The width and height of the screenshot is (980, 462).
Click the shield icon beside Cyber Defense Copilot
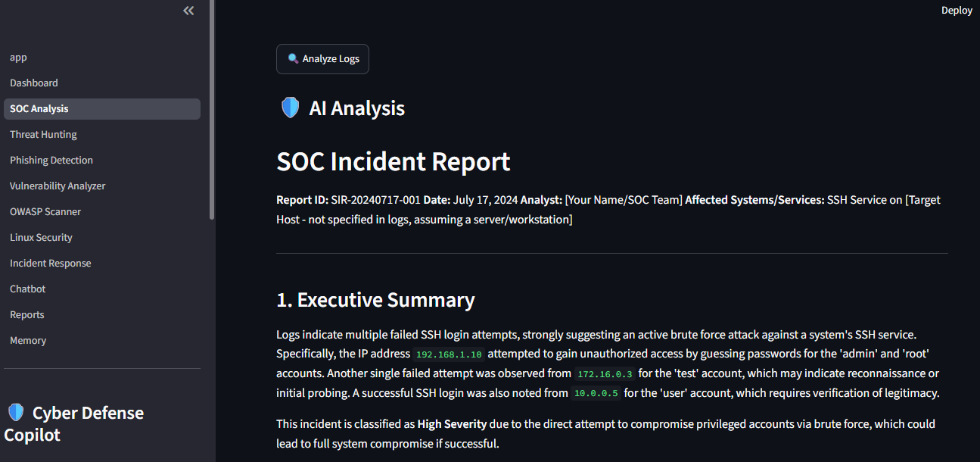(16, 413)
